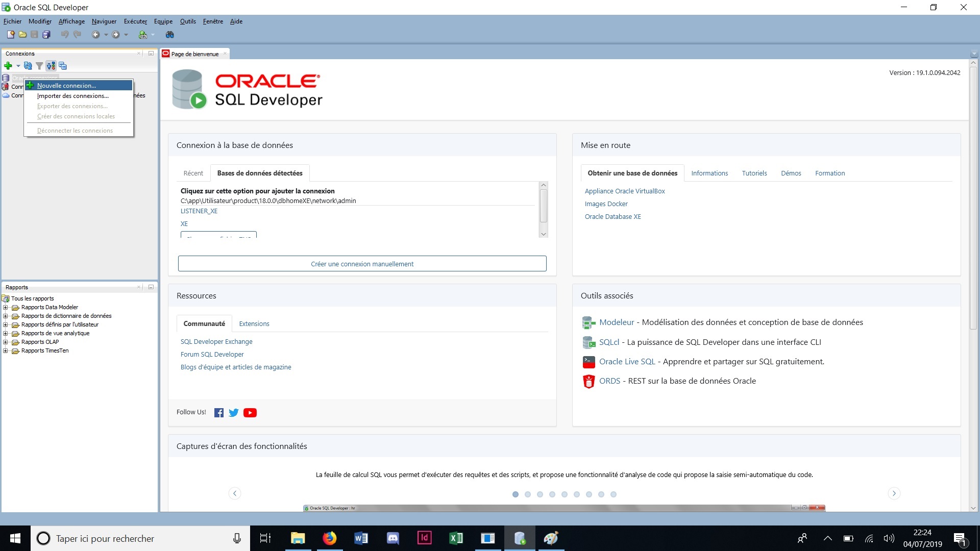Show next feature screenshot with right arrow
This screenshot has width=980, height=551.
(x=894, y=493)
